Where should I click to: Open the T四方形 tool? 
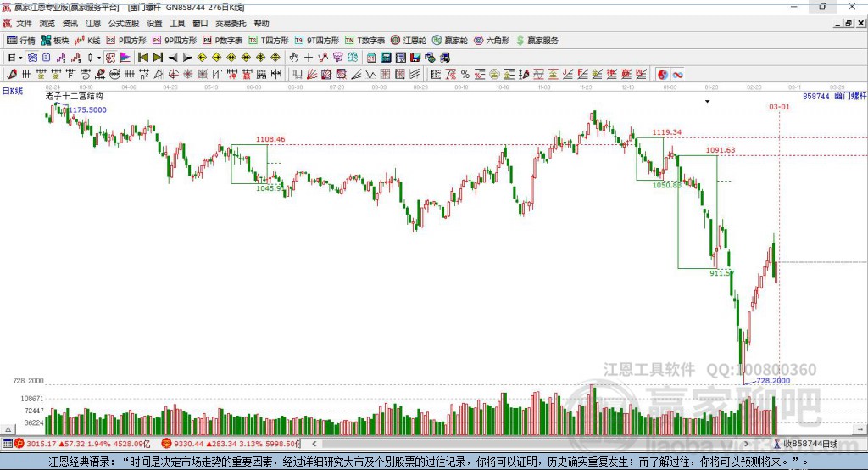click(x=269, y=41)
